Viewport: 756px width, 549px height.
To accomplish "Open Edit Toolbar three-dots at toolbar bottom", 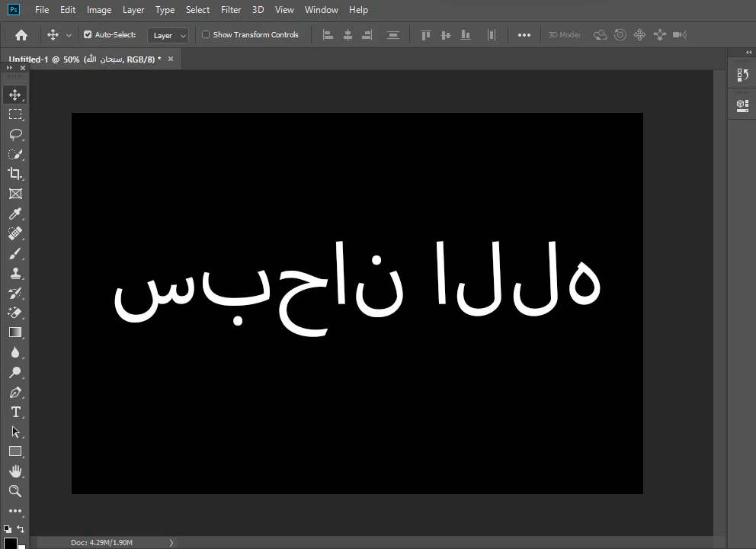I will (x=15, y=511).
